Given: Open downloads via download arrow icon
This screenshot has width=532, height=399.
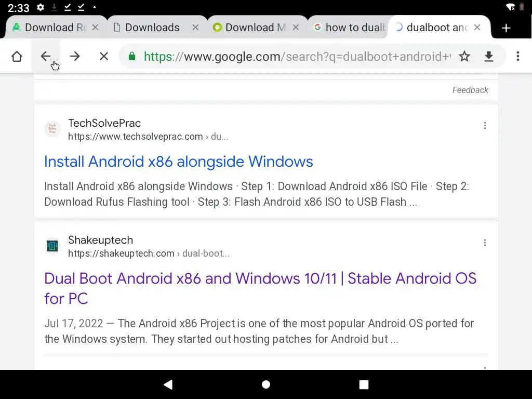Looking at the screenshot, I should [x=488, y=56].
